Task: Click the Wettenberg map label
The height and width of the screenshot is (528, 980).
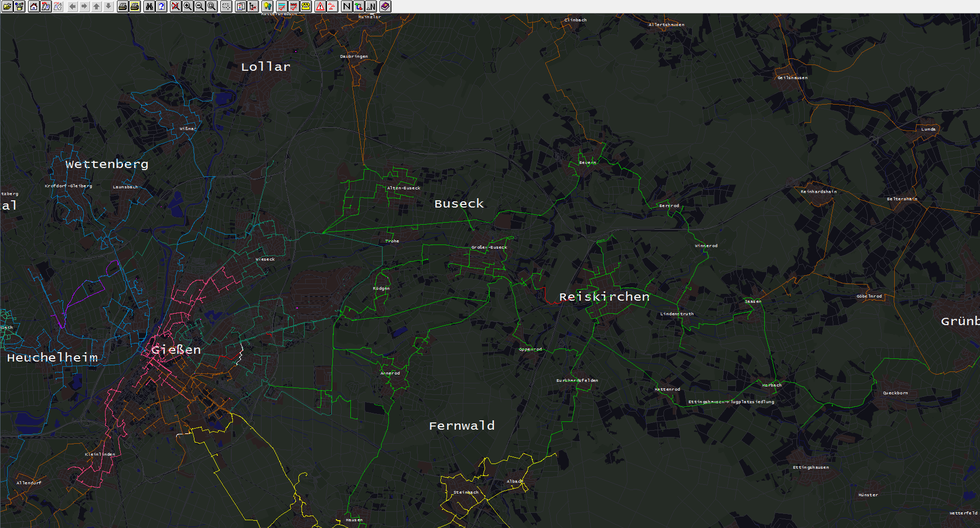Action: click(x=107, y=164)
